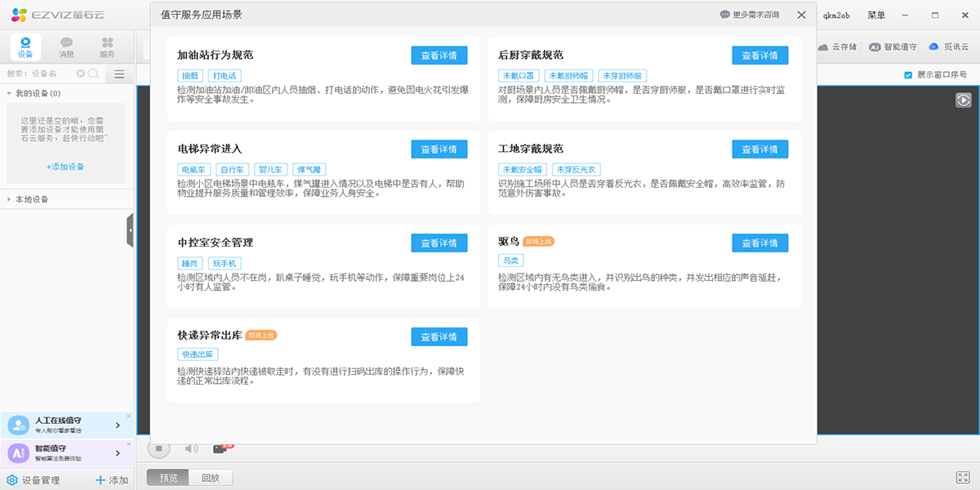
Task: Switch to the 回放 tab
Action: (211, 477)
